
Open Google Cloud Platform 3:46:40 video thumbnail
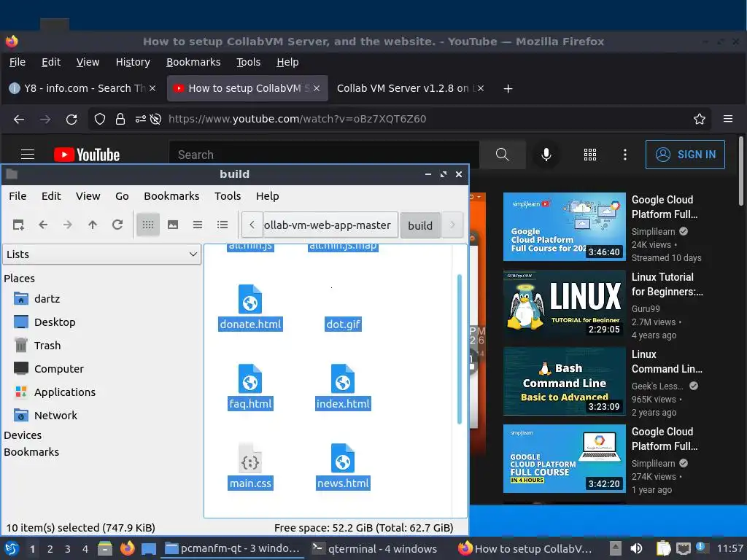pos(565,227)
